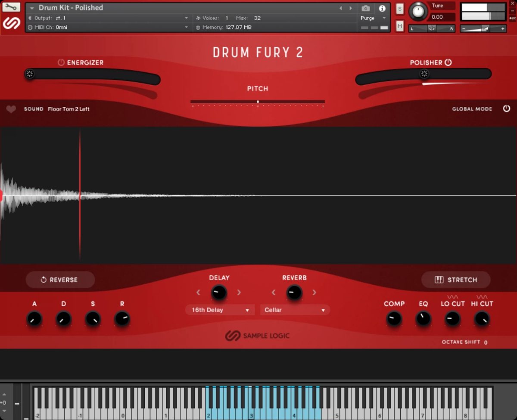This screenshot has width=517, height=420.
Task: Go to previous instrument preset arrow
Action: (341, 8)
